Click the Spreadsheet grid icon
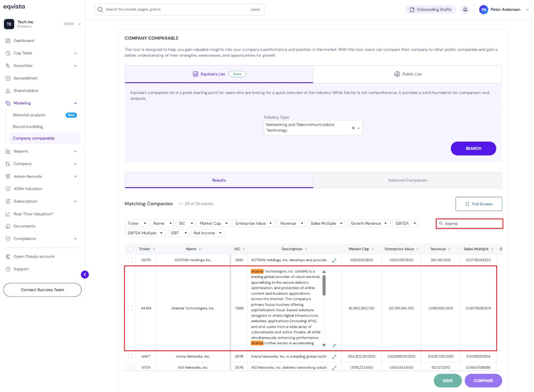 (8, 78)
